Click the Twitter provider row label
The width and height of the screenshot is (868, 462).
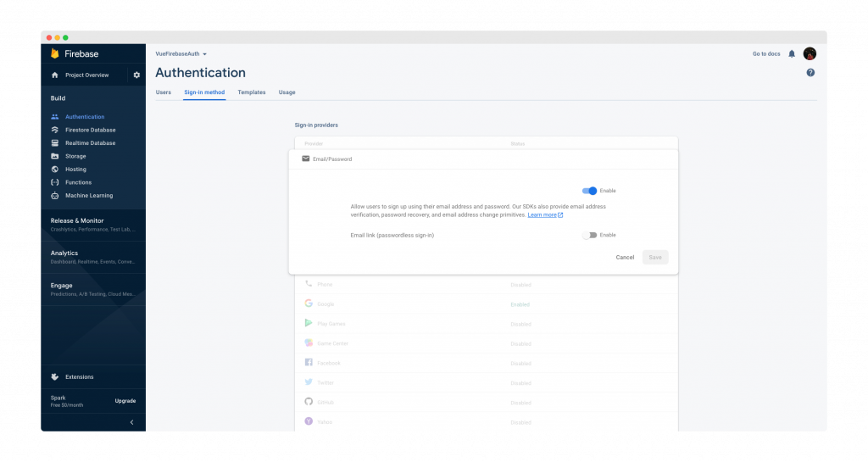pos(325,383)
